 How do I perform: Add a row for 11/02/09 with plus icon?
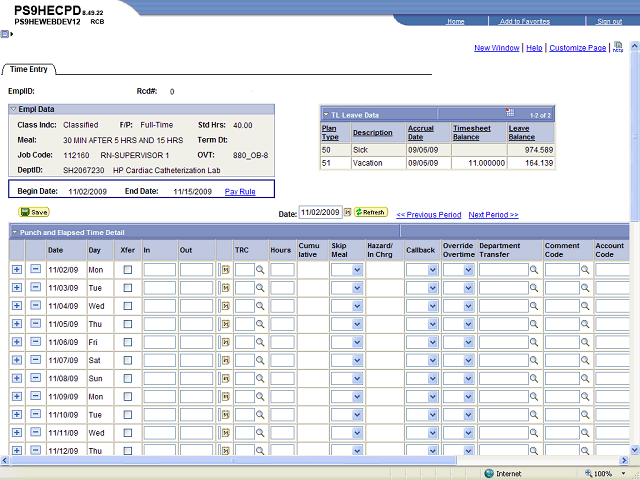[x=17, y=269]
